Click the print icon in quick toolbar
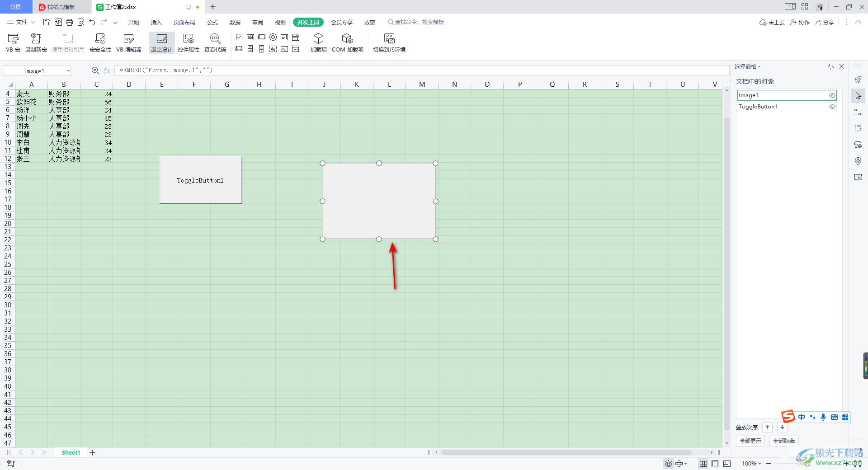Image resolution: width=868 pixels, height=470 pixels. point(69,22)
